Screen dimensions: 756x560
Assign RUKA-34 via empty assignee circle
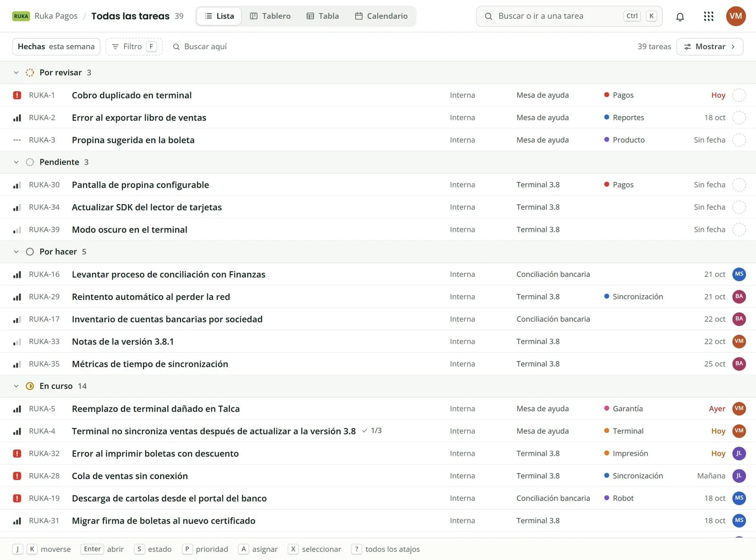pos(739,207)
